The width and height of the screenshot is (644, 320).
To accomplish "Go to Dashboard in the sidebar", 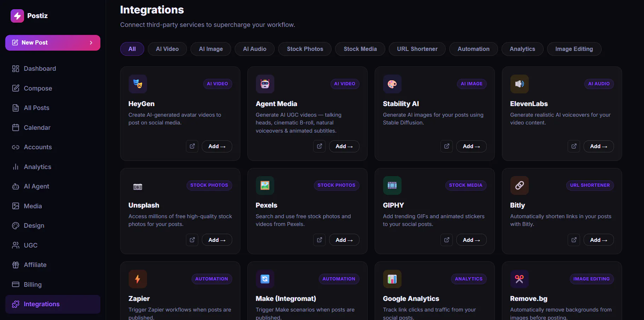I will coord(53,69).
